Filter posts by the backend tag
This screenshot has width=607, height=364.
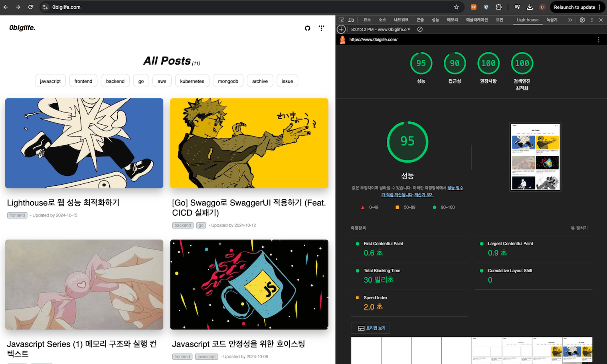115,81
